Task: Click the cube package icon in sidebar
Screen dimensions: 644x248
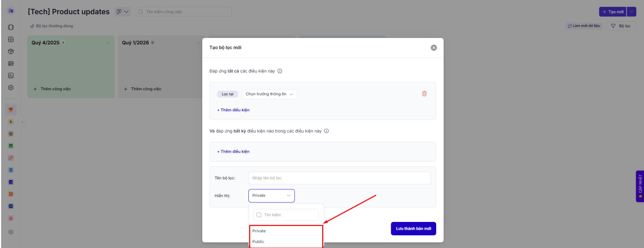Action: tap(11, 51)
